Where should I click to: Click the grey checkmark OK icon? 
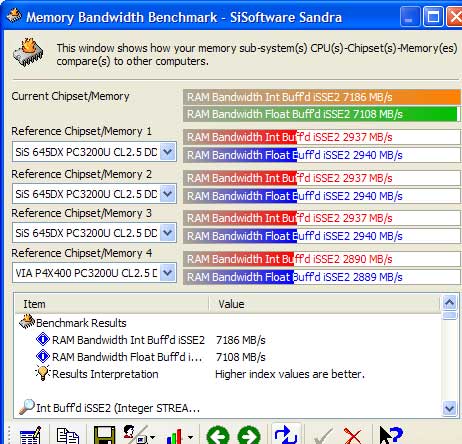point(323,436)
